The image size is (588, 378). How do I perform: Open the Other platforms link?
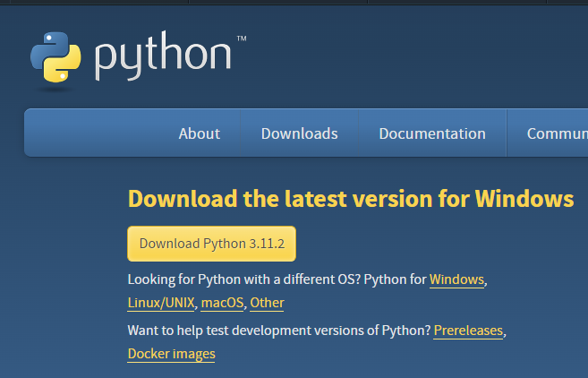(x=267, y=303)
